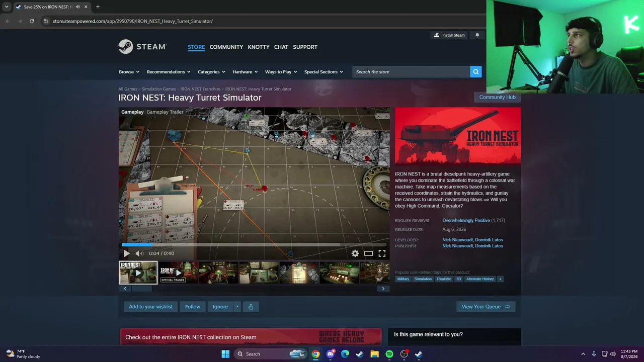Click the browser address bar URL

(x=133, y=21)
